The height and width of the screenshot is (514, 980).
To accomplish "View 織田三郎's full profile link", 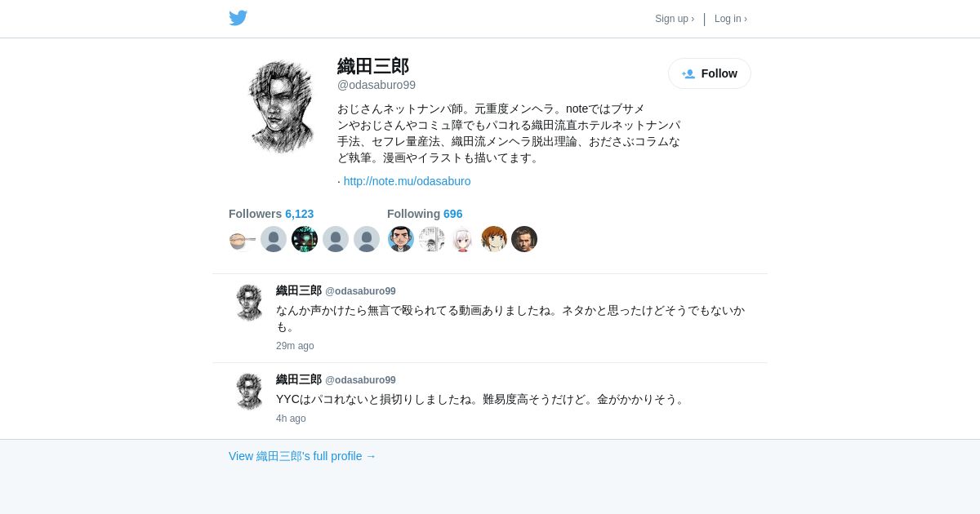I will pos(302,456).
